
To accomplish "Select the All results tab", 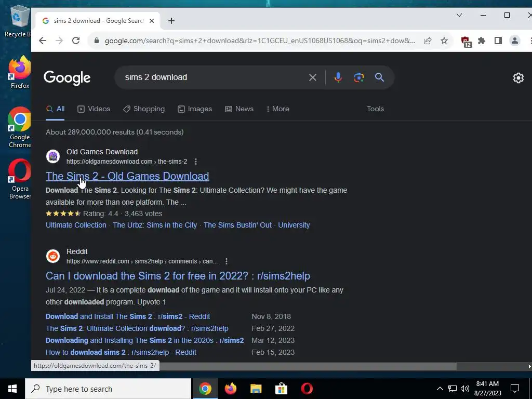I will [55, 109].
